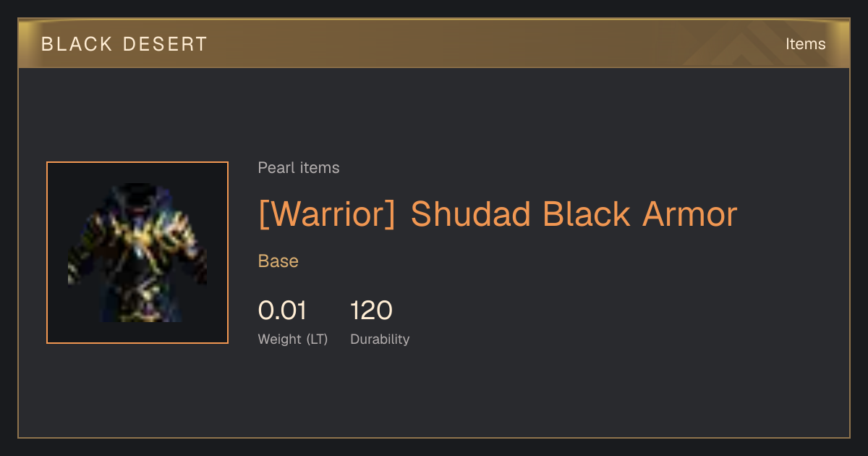Click the 0.01 weight value
The width and height of the screenshot is (868, 456).
(282, 311)
